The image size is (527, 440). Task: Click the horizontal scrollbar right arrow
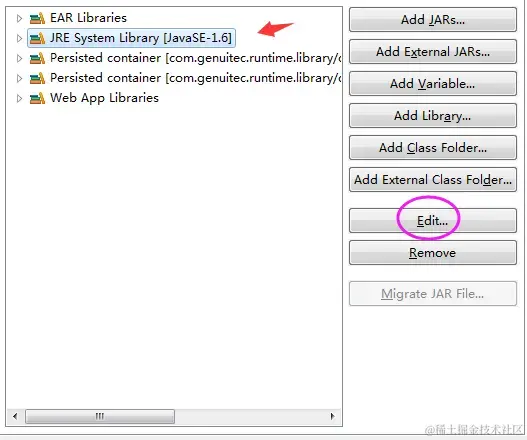click(x=332, y=416)
